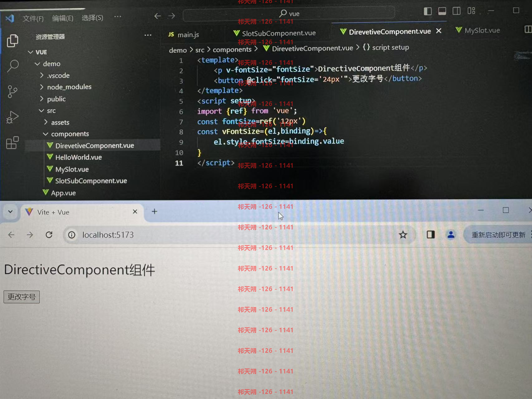The height and width of the screenshot is (399, 532).
Task: Click the DirectiveComponent组件 paragraph in browser
Action: pyautogui.click(x=79, y=270)
